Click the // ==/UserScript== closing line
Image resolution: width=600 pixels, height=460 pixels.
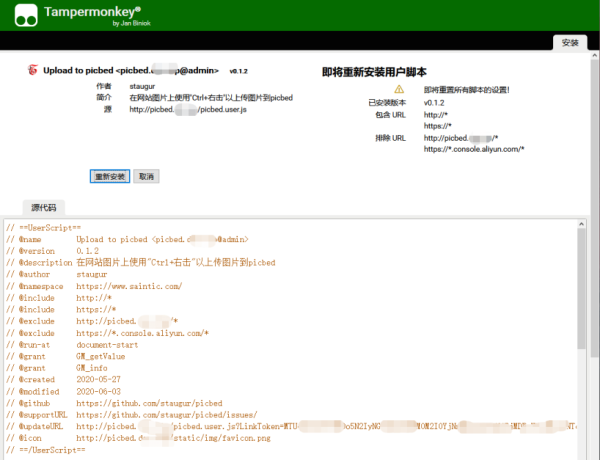tap(46, 450)
